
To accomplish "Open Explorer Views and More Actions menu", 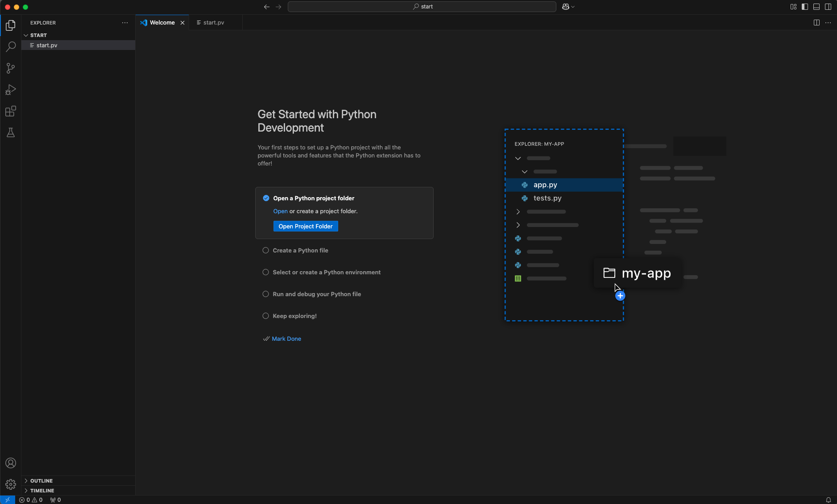I will coord(125,23).
